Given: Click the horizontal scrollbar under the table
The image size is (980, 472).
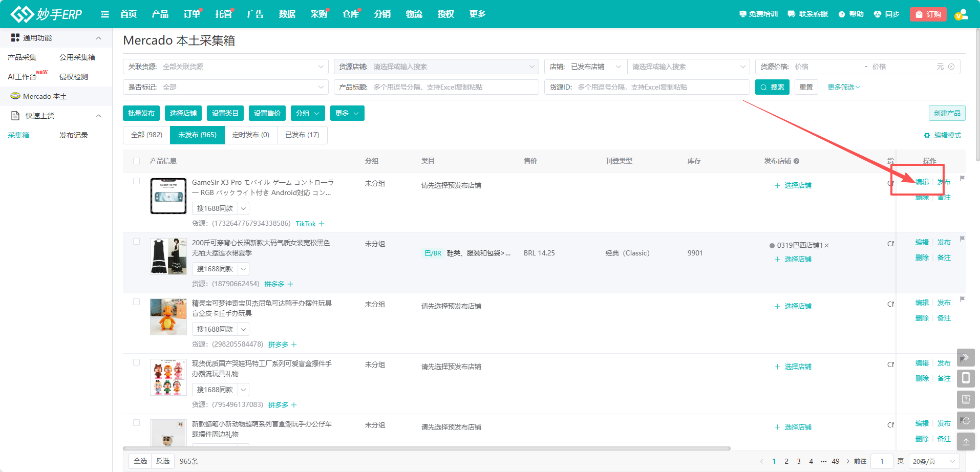Looking at the screenshot, I should pyautogui.click(x=426, y=448).
